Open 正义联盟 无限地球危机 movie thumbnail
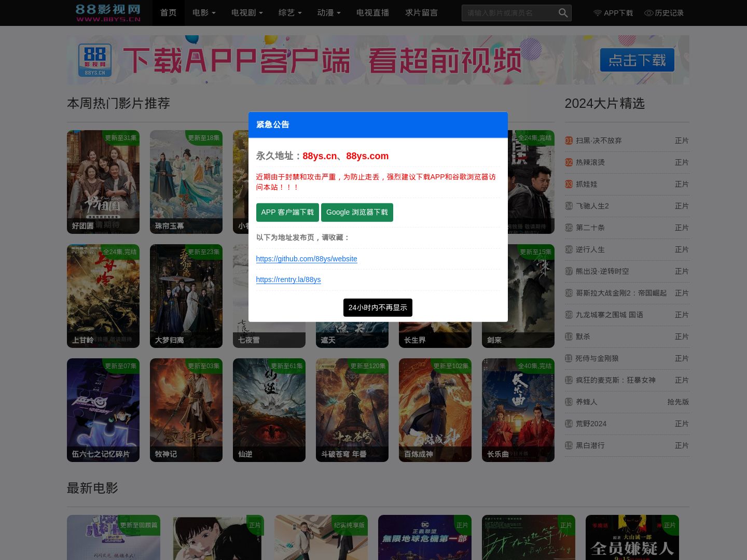This screenshot has height=560, width=747. click(425, 537)
